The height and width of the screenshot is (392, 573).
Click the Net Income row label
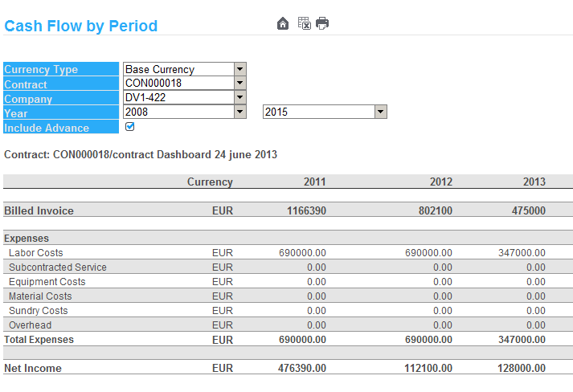click(x=33, y=369)
